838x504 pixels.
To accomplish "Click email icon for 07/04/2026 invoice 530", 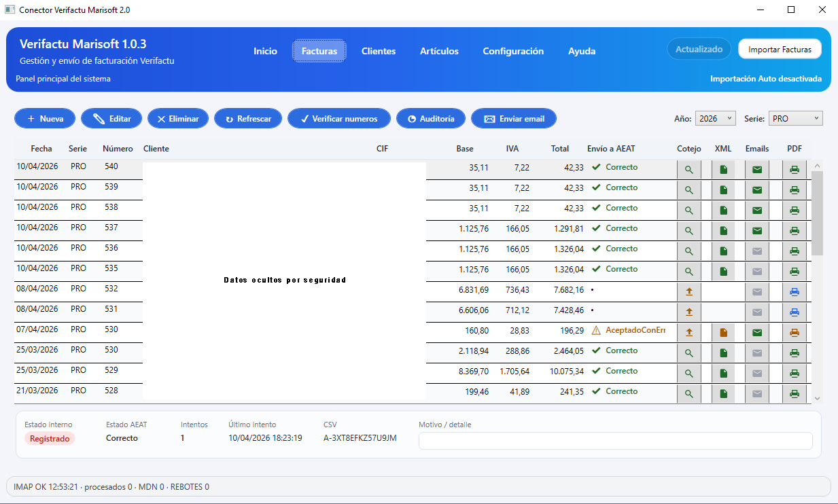I will [757, 333].
